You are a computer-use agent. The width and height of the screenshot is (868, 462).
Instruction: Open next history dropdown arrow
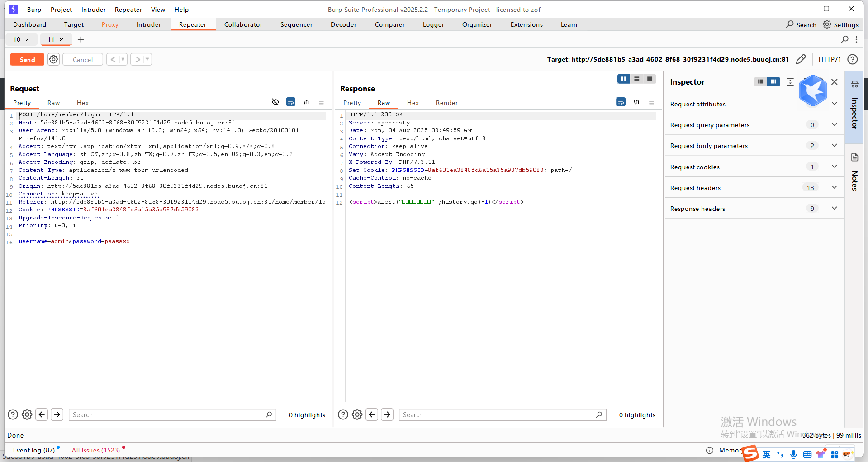click(147, 60)
